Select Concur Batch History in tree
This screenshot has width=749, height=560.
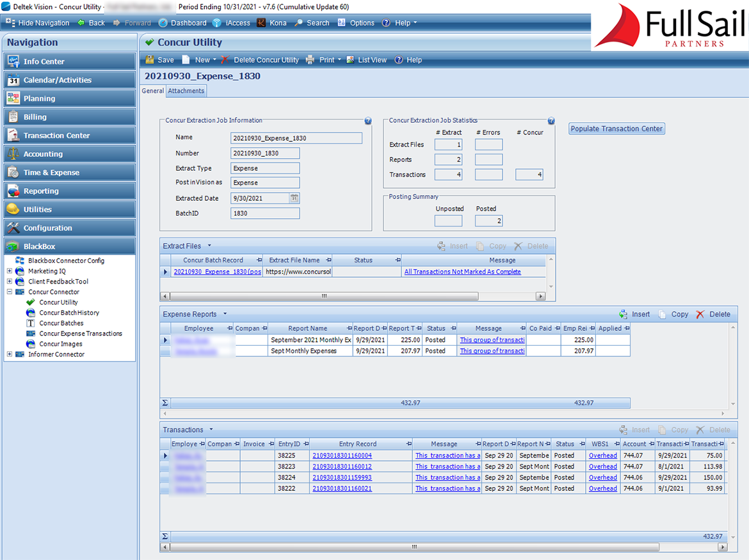(x=69, y=313)
